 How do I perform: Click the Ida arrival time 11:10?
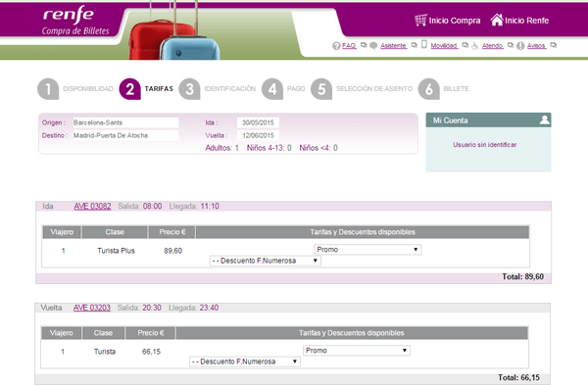tap(210, 206)
